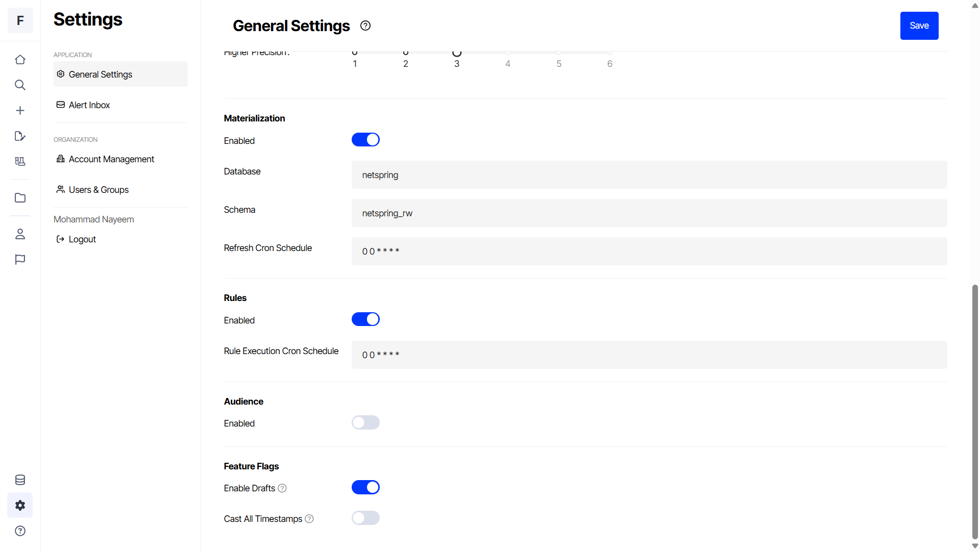The width and height of the screenshot is (980, 551).
Task: Click the Materialization section heading
Action: (x=254, y=118)
